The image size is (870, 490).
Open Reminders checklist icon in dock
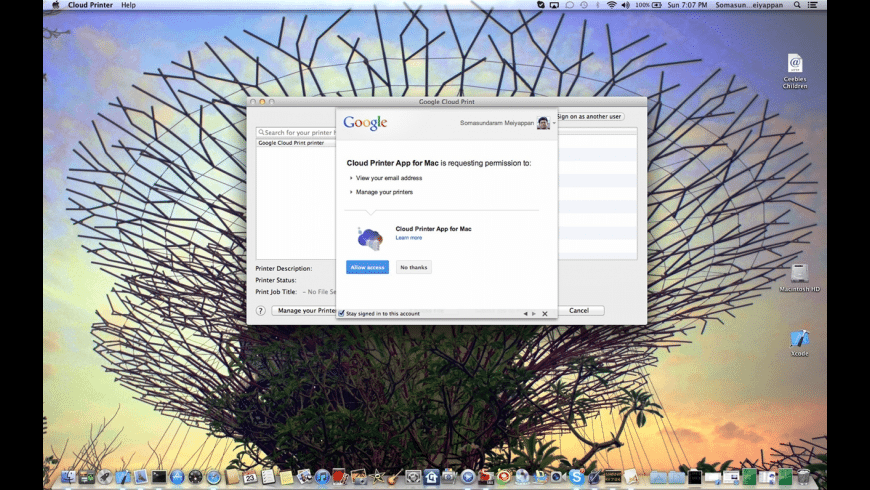pyautogui.click(x=268, y=476)
